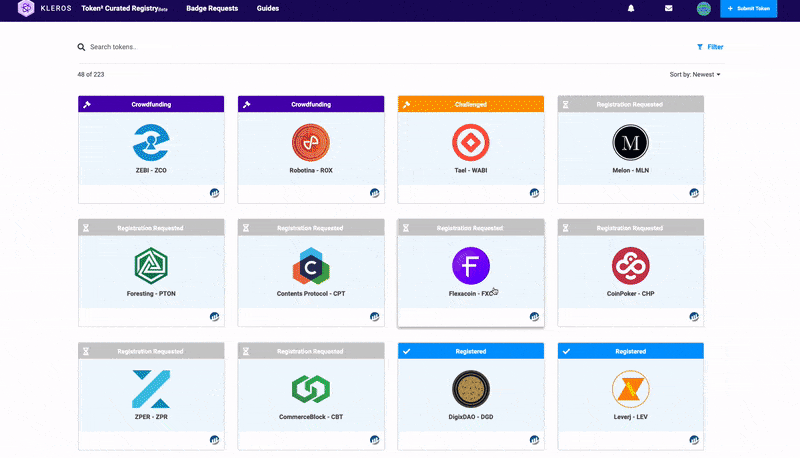
Task: Click the 'DigixDAO - DGD' token name
Action: click(x=470, y=417)
